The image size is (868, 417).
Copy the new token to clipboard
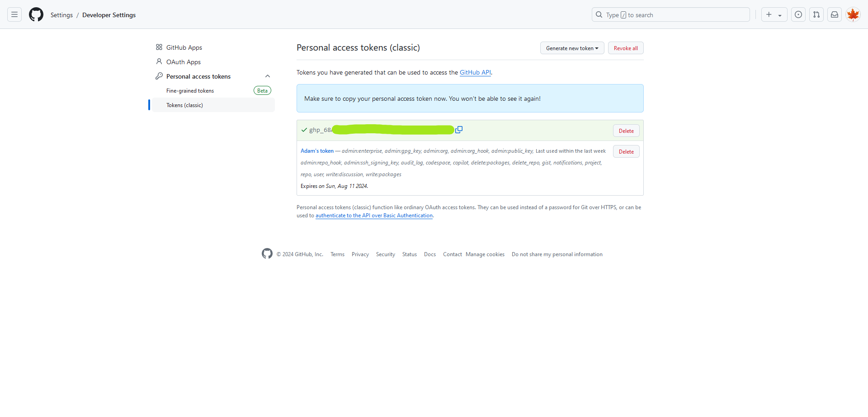pyautogui.click(x=459, y=130)
